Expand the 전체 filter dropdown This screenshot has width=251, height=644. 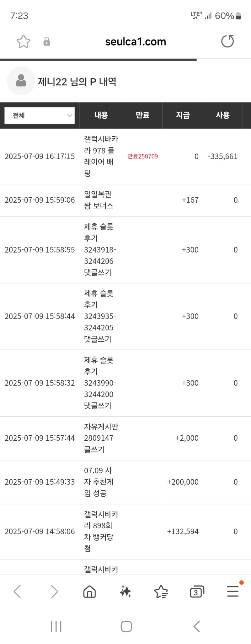40,116
